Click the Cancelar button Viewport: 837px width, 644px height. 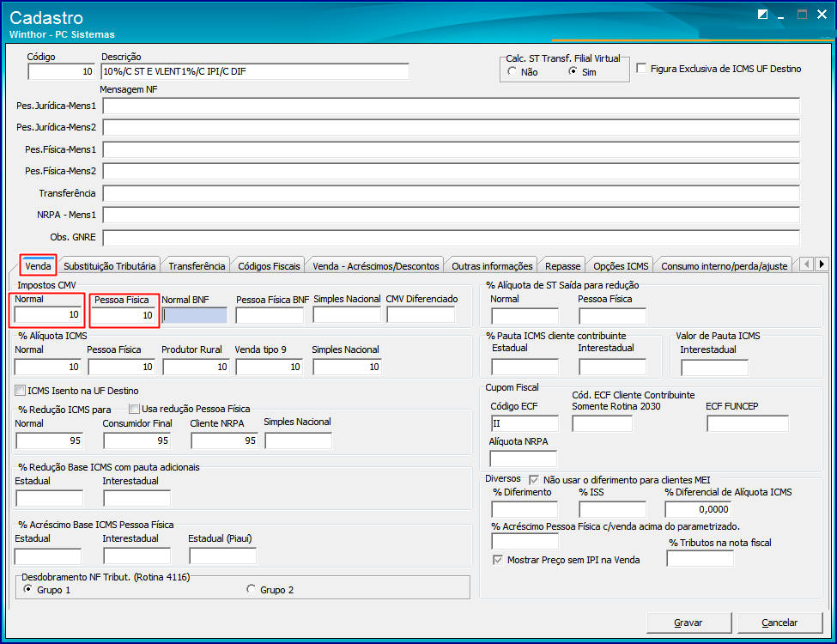[x=779, y=623]
